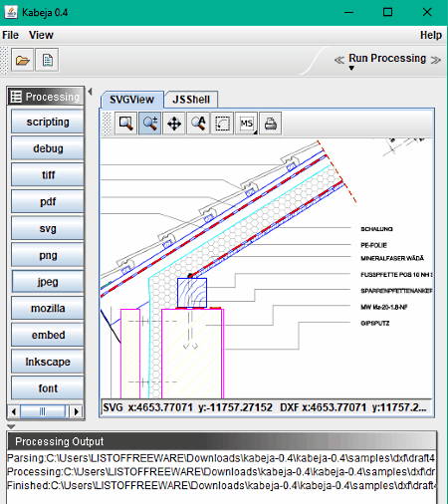Click the horizontal scrollbar thumb in Processing panel
This screenshot has width=448, height=504.
click(x=43, y=411)
